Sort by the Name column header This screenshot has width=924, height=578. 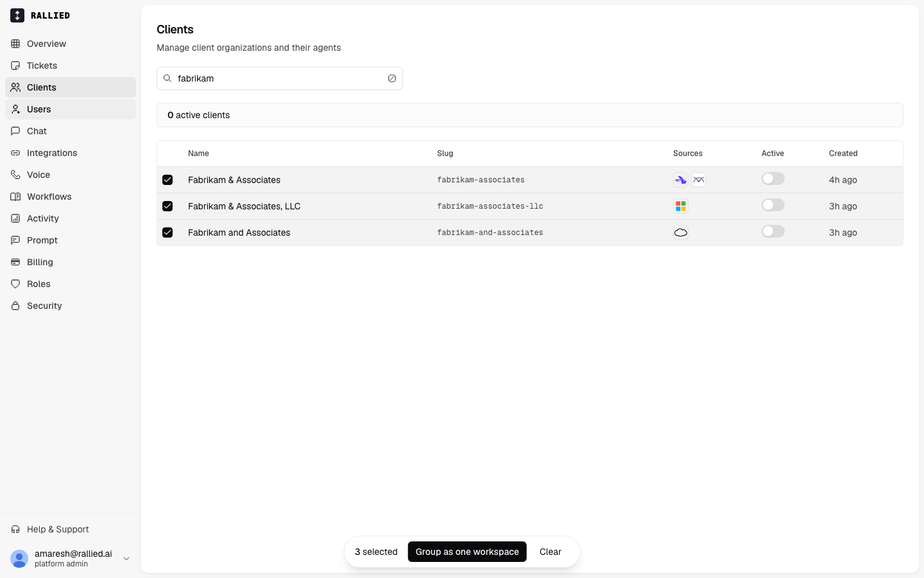click(198, 153)
